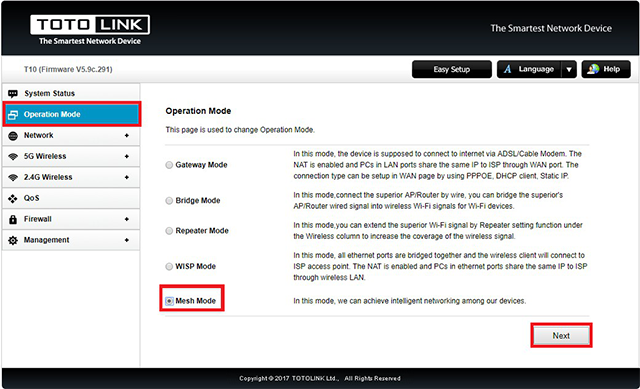640x389 pixels.
Task: Click the 2.4G Wireless wifi icon
Action: [13, 178]
